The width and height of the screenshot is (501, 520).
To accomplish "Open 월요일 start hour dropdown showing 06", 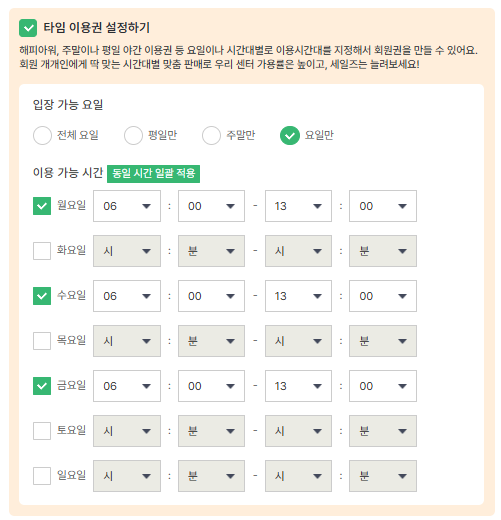I will tap(127, 206).
